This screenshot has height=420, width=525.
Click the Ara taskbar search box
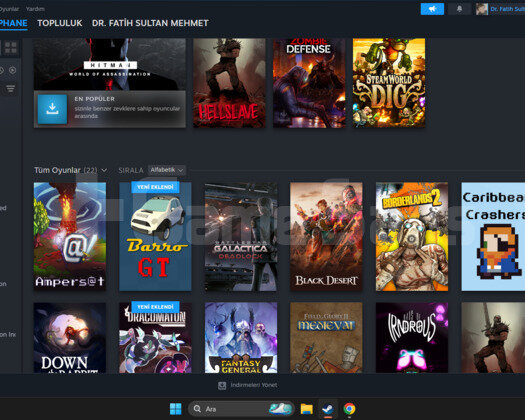(x=241, y=409)
